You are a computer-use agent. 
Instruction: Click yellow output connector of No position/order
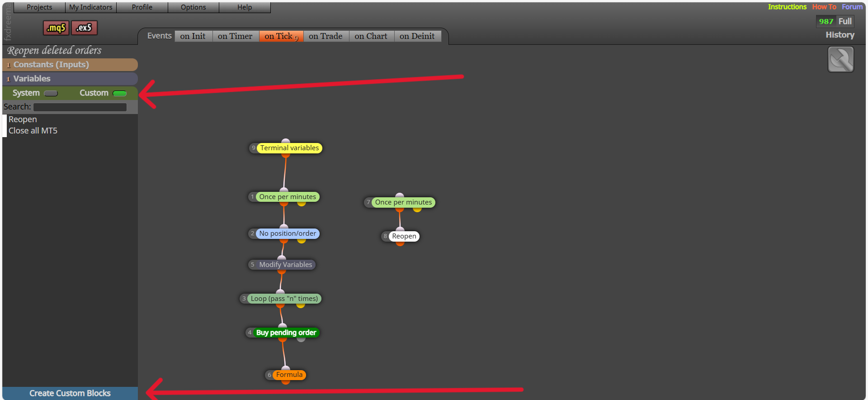(302, 241)
